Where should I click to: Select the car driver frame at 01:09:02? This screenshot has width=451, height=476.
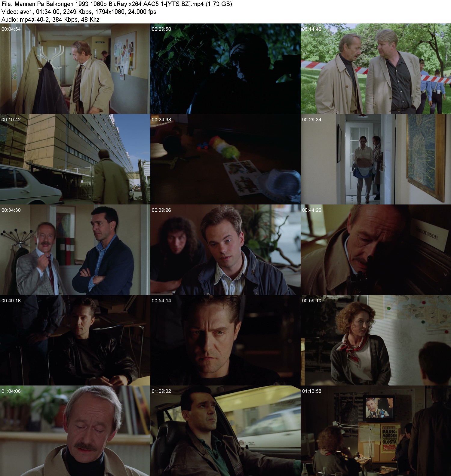tap(226, 431)
